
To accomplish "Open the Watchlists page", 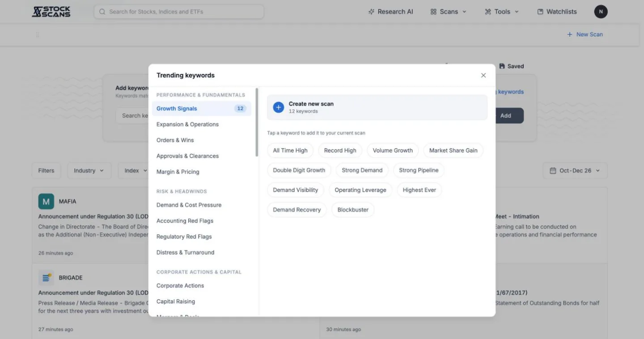I will 557,12.
